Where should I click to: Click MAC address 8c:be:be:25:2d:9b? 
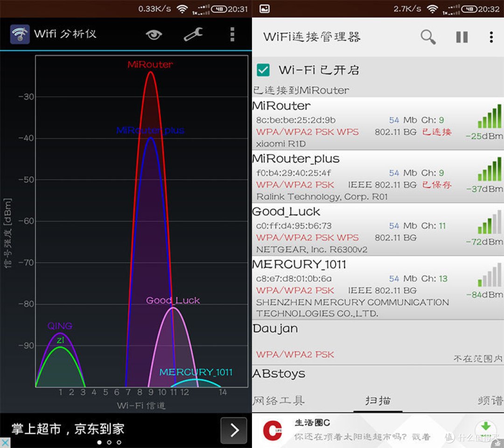295,120
